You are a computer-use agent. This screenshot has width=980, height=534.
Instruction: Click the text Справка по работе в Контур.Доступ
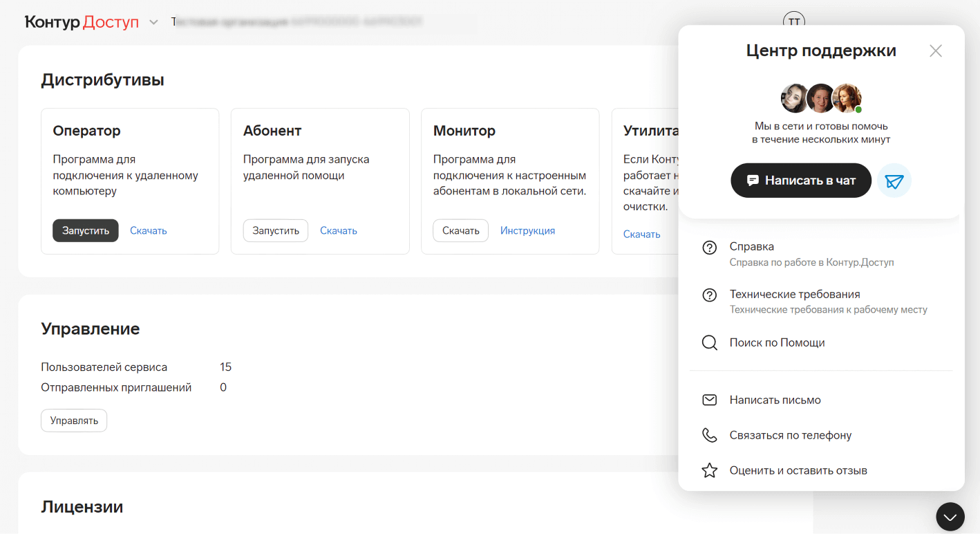tap(812, 263)
